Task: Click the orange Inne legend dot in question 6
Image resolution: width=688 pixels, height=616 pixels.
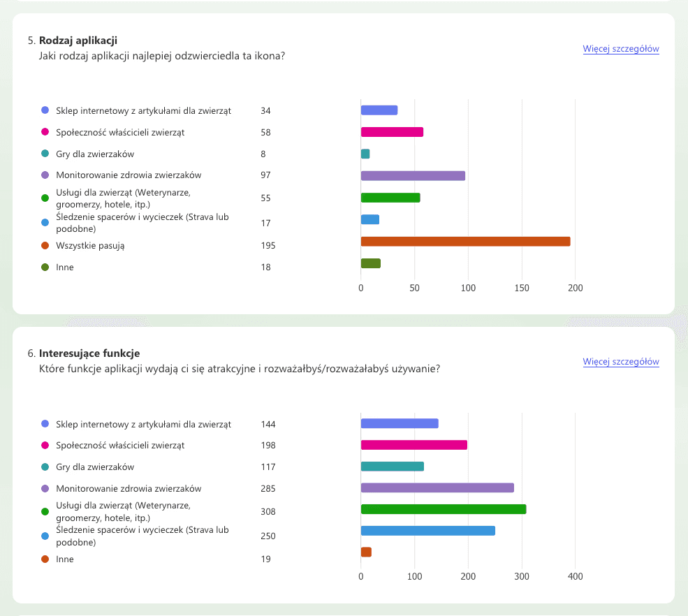Action: [x=45, y=559]
